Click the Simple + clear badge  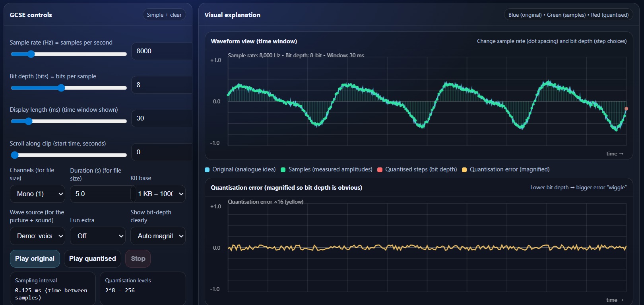point(164,15)
